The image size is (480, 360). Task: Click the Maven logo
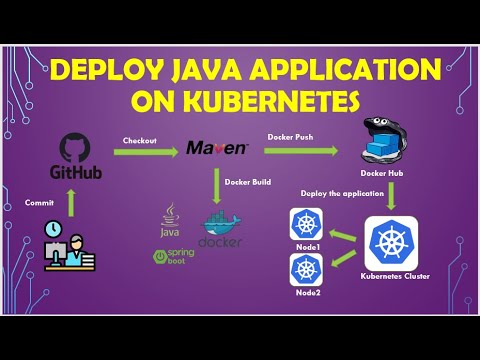click(x=217, y=148)
